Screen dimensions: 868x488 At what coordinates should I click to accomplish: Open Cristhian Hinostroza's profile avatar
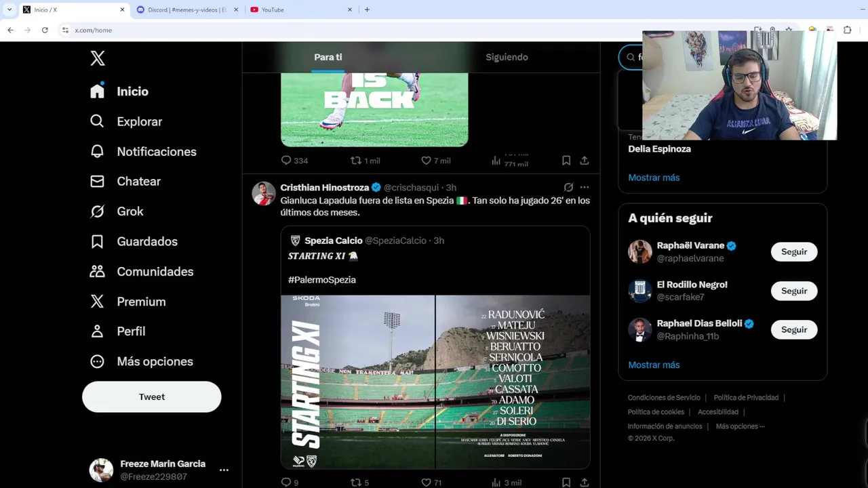coord(264,193)
